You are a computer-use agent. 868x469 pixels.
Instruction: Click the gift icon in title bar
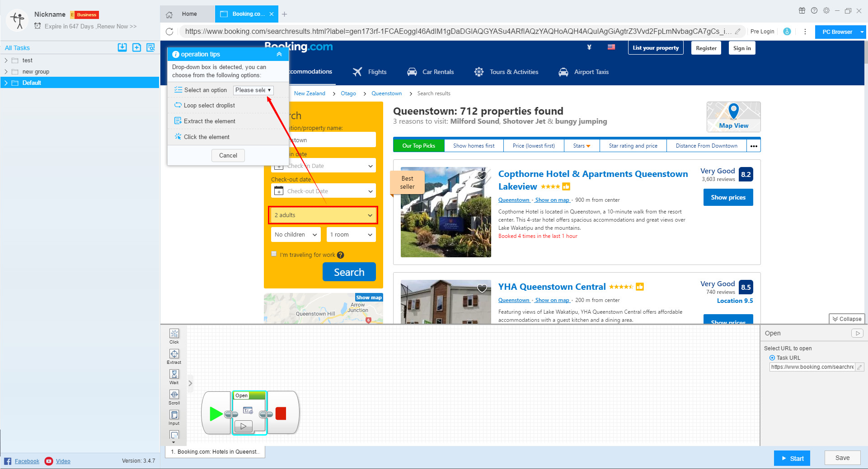tap(802, 10)
